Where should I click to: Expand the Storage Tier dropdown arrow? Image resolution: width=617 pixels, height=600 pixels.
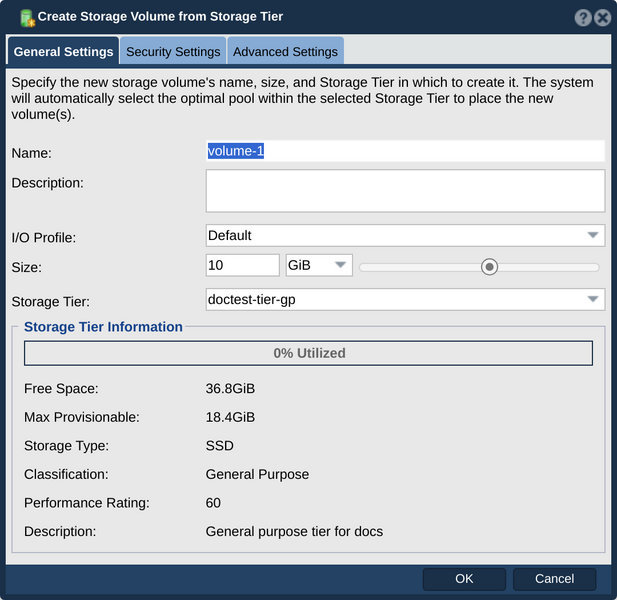(593, 299)
